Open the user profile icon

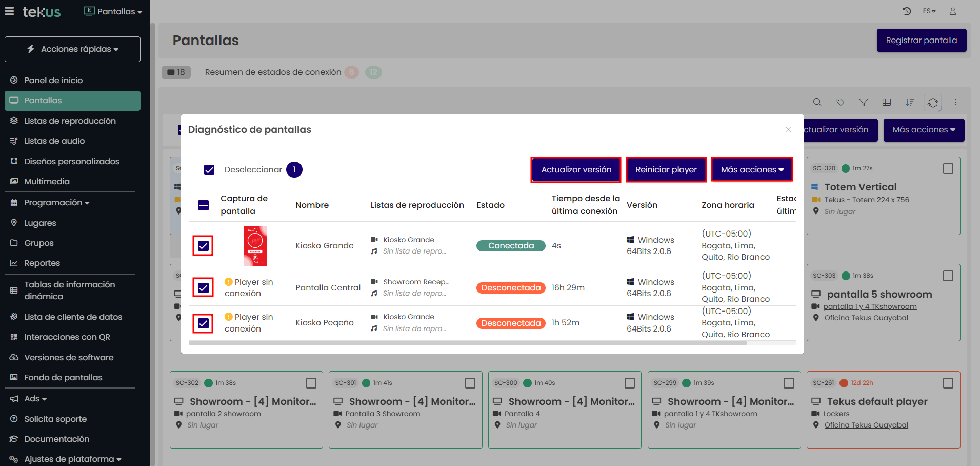click(x=953, y=11)
